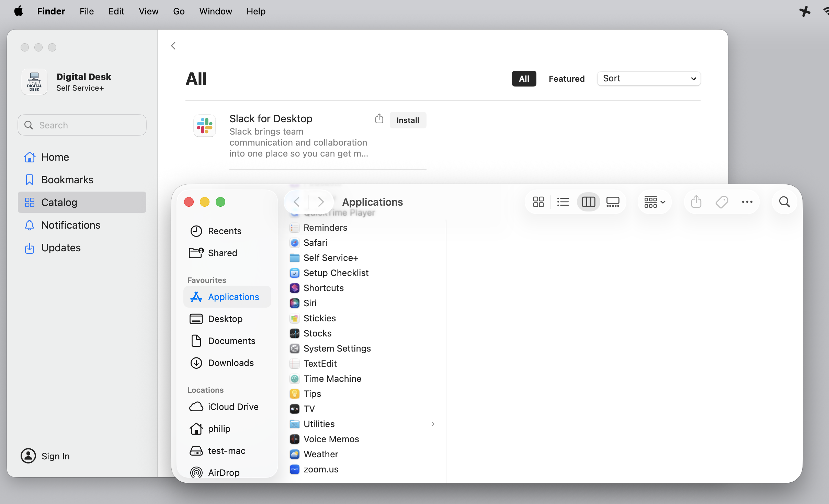
Task: Switch Finder to icon view
Action: point(538,202)
